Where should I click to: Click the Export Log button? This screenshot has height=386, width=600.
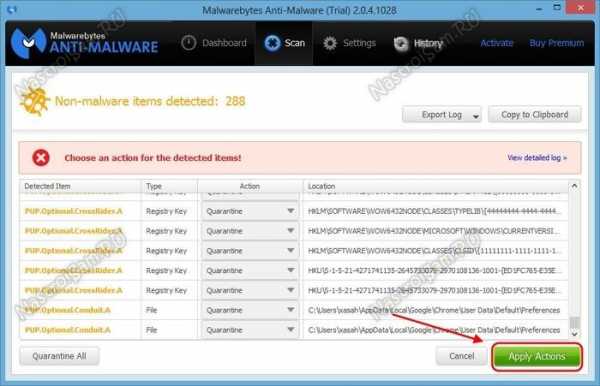click(442, 115)
